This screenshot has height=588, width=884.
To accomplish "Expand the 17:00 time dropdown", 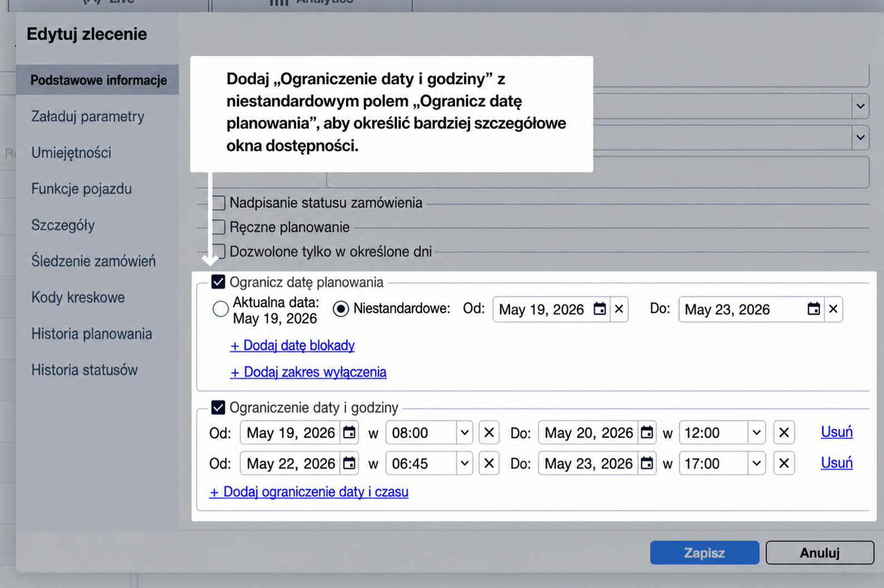I will click(x=757, y=463).
